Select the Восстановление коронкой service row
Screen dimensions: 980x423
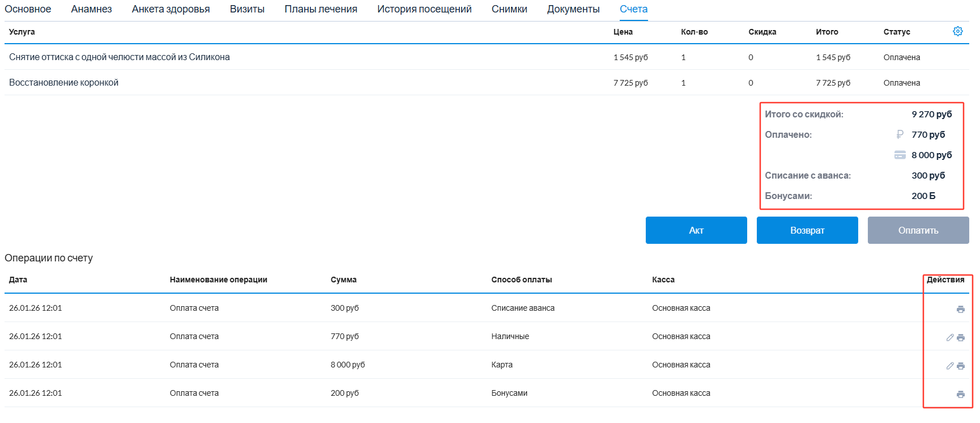coord(487,82)
